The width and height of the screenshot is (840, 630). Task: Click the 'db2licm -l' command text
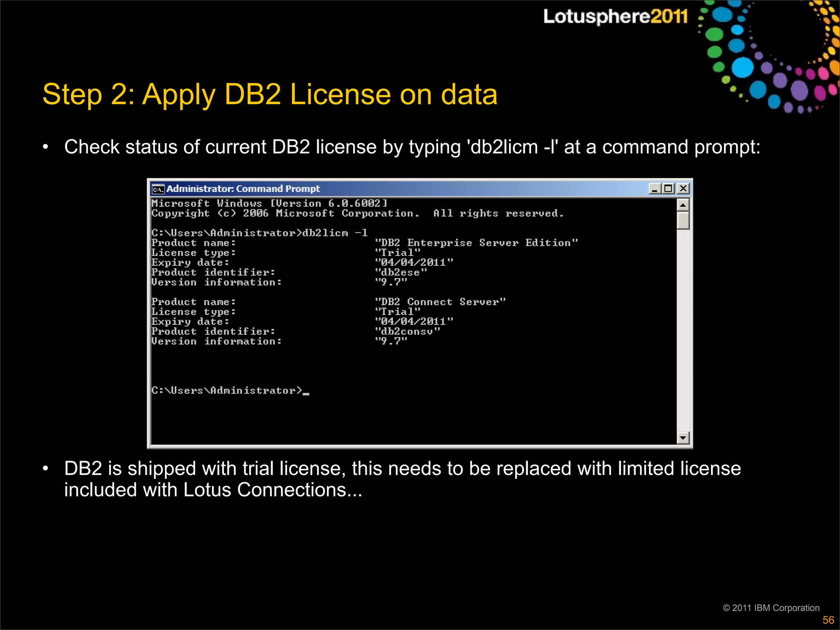(x=335, y=233)
